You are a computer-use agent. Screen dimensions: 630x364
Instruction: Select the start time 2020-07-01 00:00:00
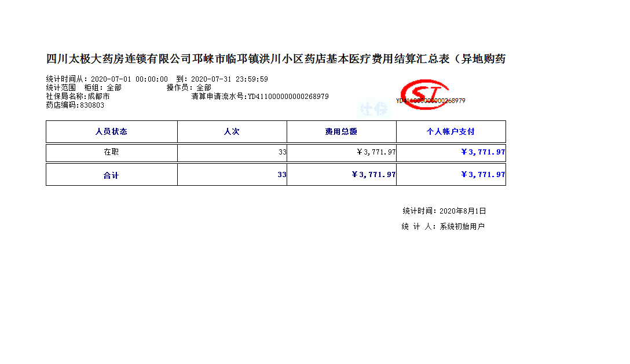click(x=129, y=79)
